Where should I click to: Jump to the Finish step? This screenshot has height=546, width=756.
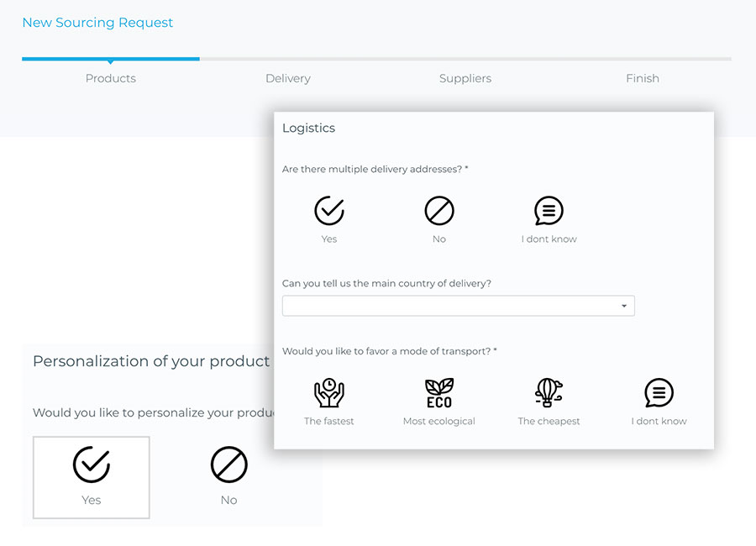(643, 78)
